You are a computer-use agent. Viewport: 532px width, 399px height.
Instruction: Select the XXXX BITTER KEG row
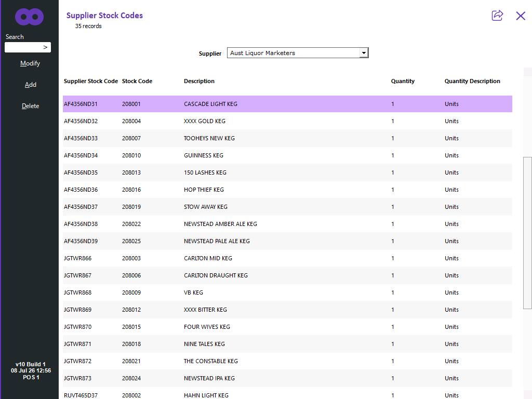click(x=287, y=310)
